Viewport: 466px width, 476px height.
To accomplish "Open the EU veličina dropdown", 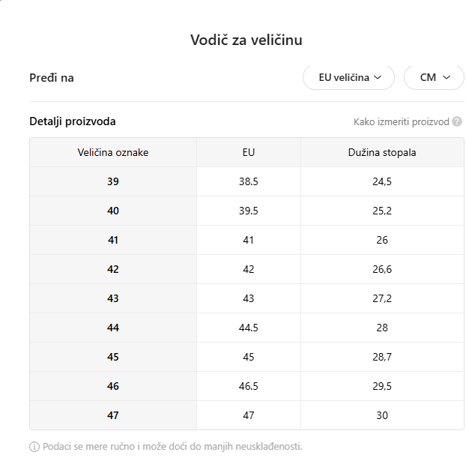I will tap(348, 77).
